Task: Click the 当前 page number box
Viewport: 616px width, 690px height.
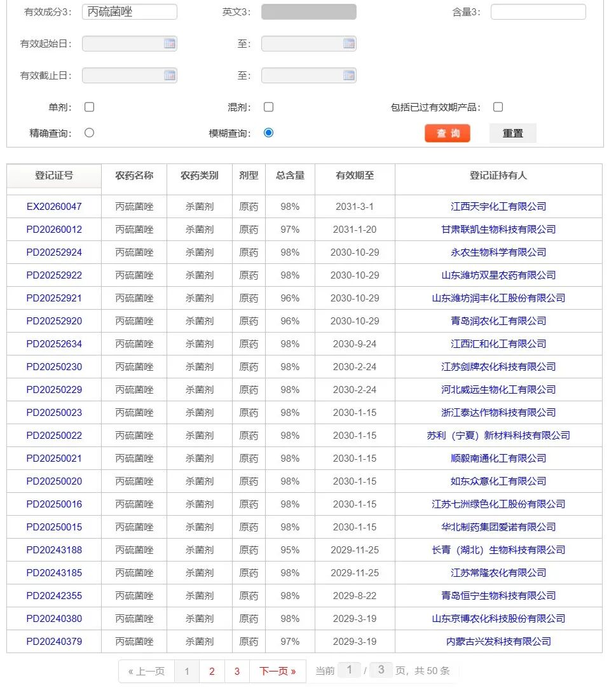Action: point(350,670)
